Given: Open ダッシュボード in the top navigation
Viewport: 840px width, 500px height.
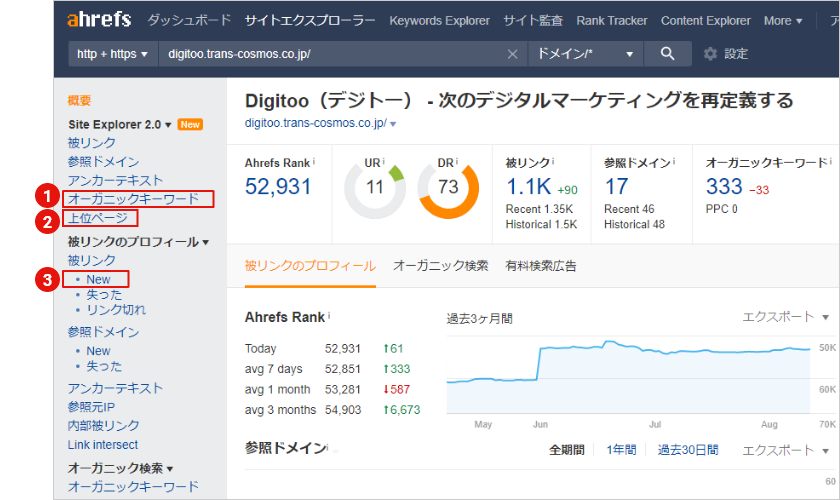Looking at the screenshot, I should [x=189, y=20].
